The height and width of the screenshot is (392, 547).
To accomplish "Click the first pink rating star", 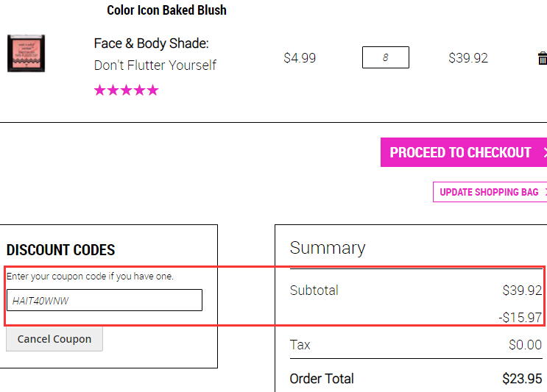I will point(100,90).
